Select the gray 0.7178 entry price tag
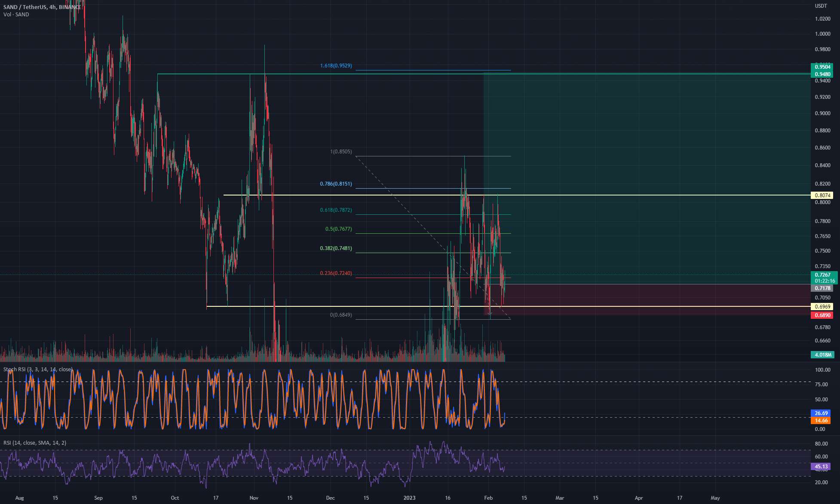Image resolution: width=840 pixels, height=504 pixels. (822, 288)
